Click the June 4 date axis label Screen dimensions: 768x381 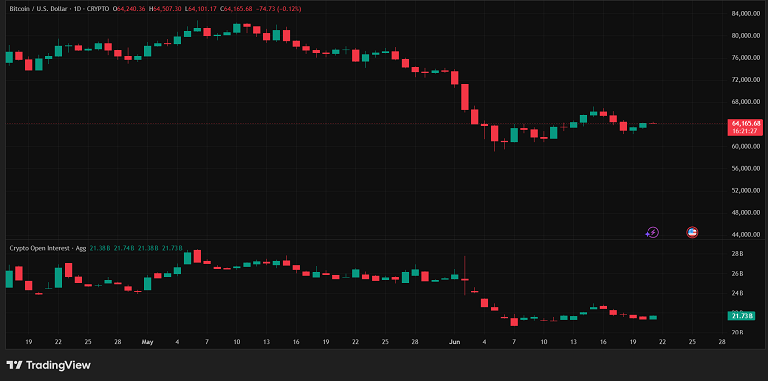point(484,342)
